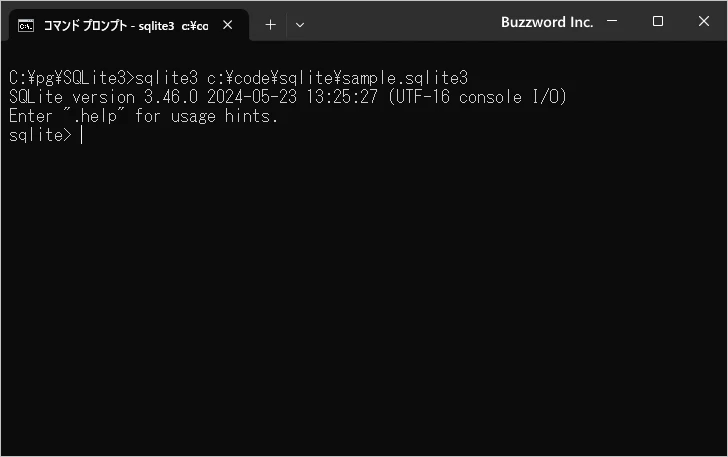This screenshot has width=728, height=457.
Task: Click the Command Prompt icon in the tab
Action: click(26, 26)
